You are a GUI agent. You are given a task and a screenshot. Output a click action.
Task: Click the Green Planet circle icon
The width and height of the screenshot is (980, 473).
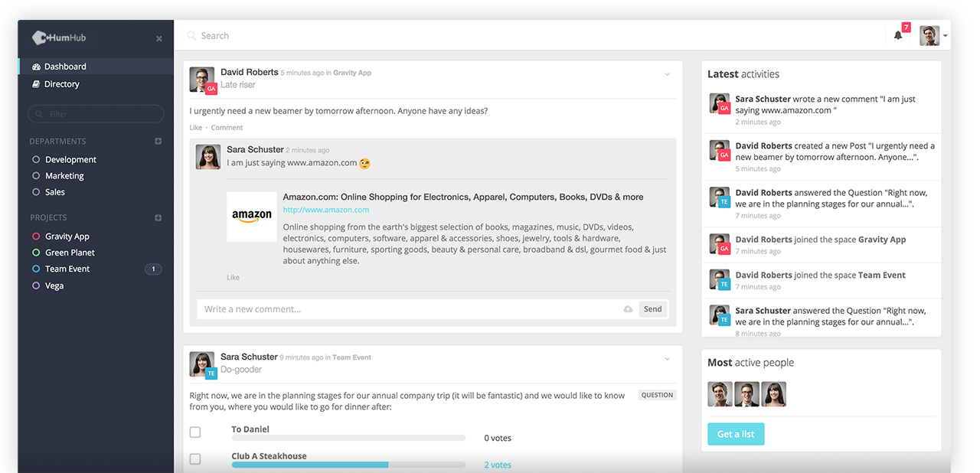coord(36,253)
